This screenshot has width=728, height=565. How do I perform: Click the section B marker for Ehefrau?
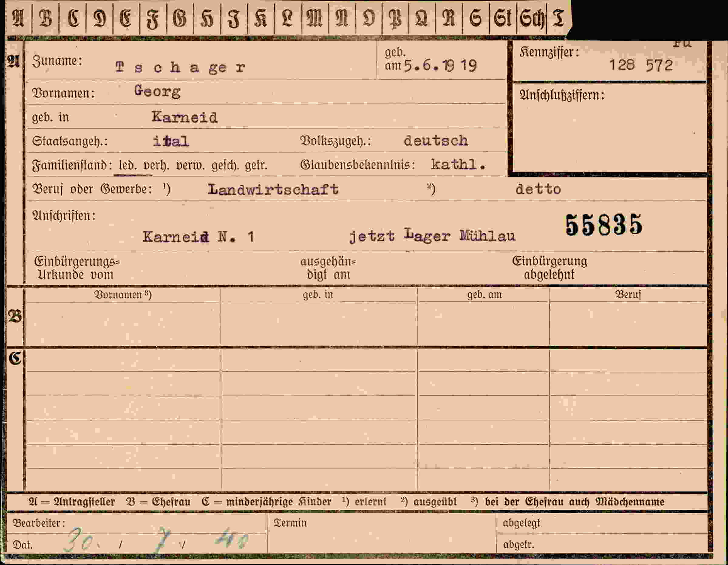[15, 316]
